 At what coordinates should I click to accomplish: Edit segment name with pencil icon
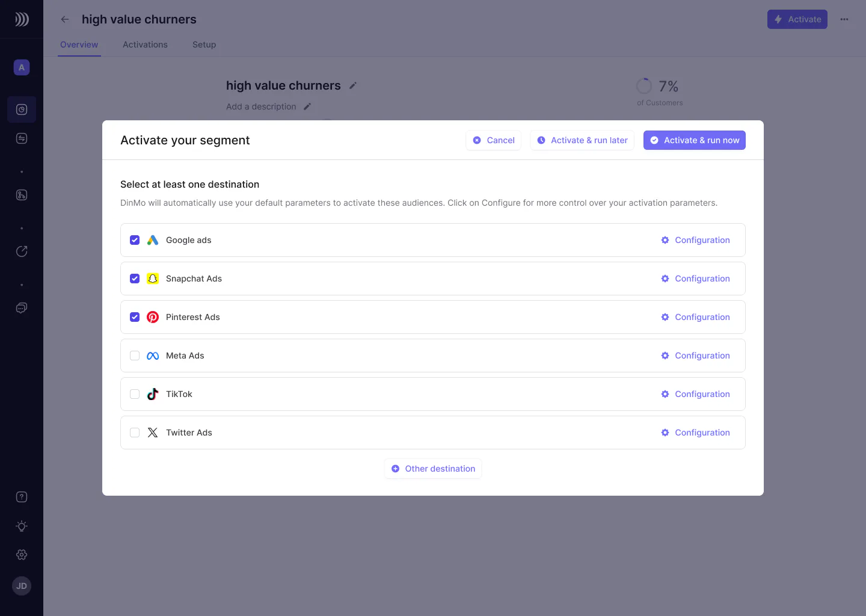[353, 85]
